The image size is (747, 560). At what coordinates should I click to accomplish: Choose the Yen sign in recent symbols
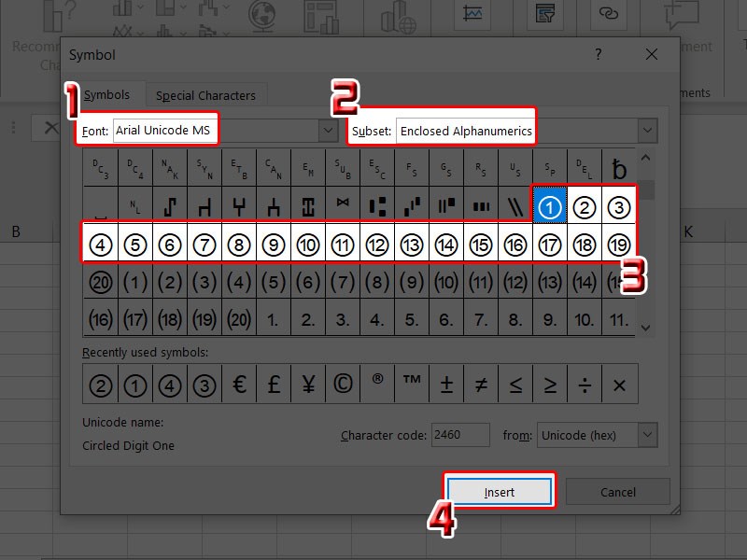(x=308, y=384)
